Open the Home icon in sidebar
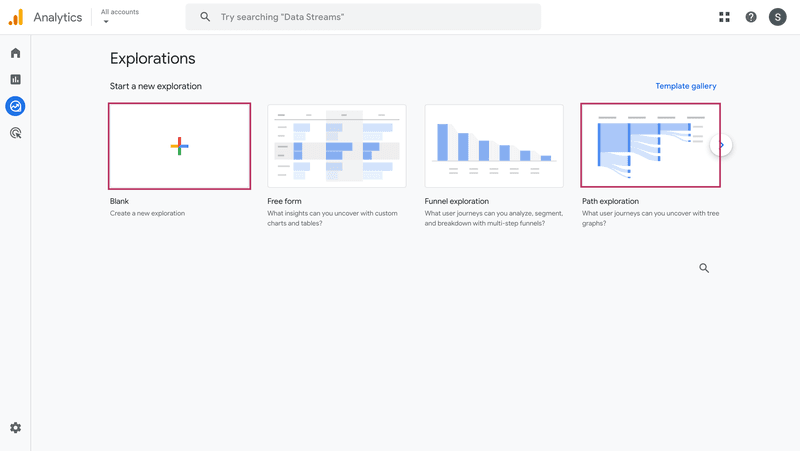800x451 pixels. point(15,53)
